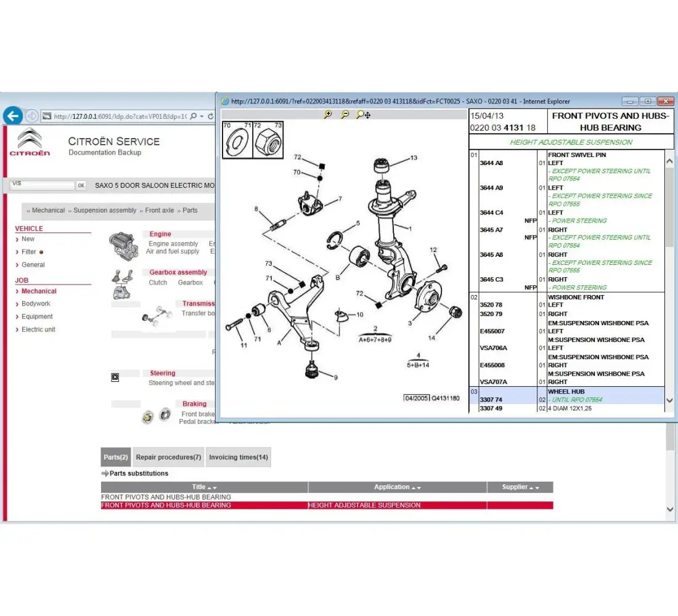Screen dimensions: 678x616
Task: Click the OK button next to VIS
Action: point(81,185)
